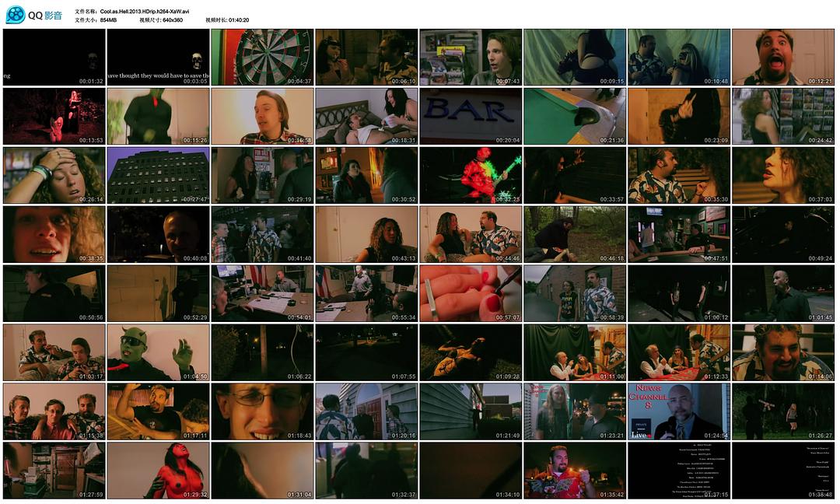Click the red devil woman thumbnail at 01:29:32
Image resolution: width=840 pixels, height=504 pixels.
point(158,471)
